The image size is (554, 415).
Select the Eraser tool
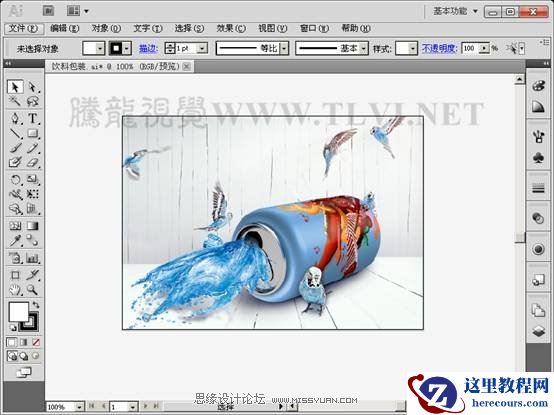(x=32, y=163)
